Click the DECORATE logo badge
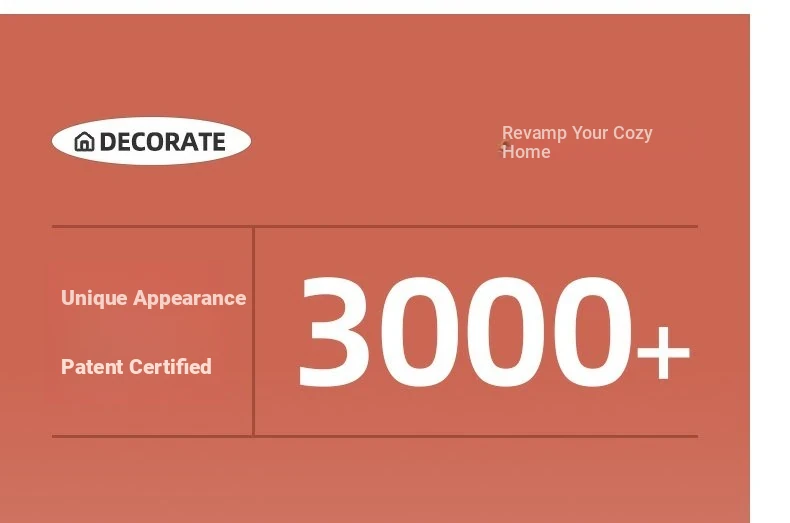 151,141
